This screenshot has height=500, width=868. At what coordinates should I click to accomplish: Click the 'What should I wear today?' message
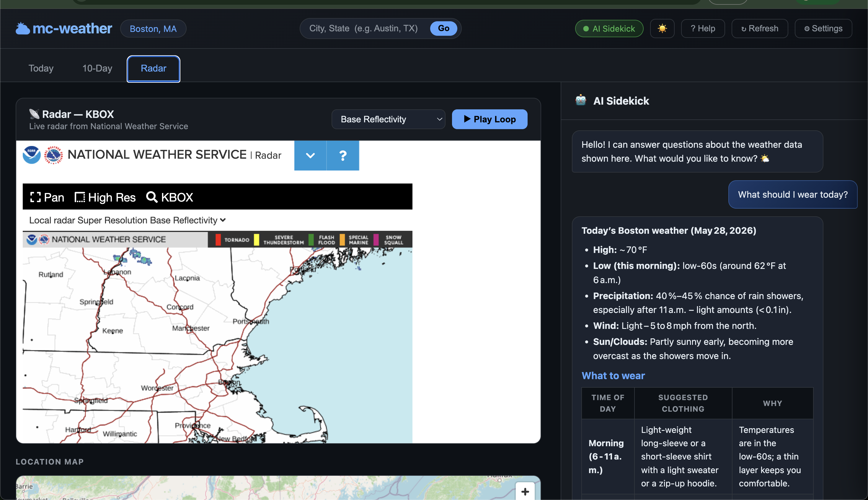click(x=792, y=194)
